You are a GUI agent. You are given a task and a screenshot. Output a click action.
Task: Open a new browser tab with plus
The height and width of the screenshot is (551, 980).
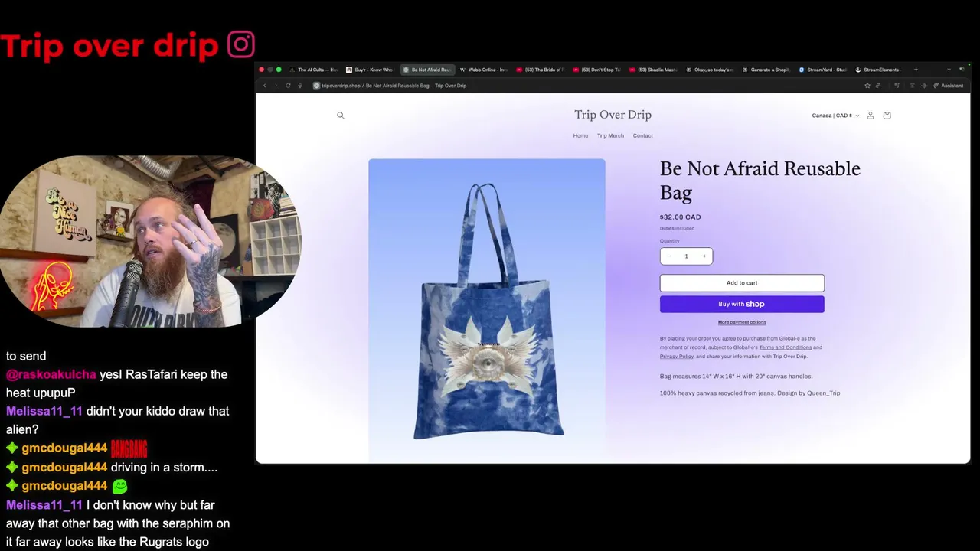tap(916, 70)
